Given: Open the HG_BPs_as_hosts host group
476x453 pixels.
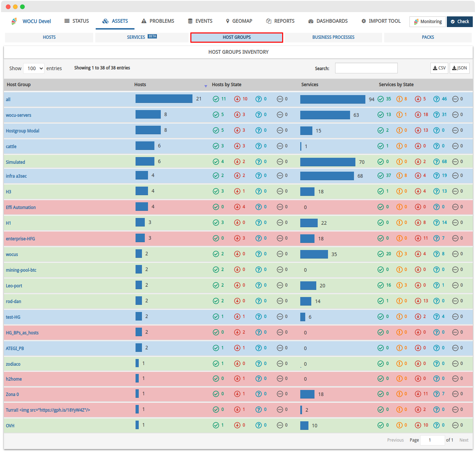Looking at the screenshot, I should click(22, 333).
